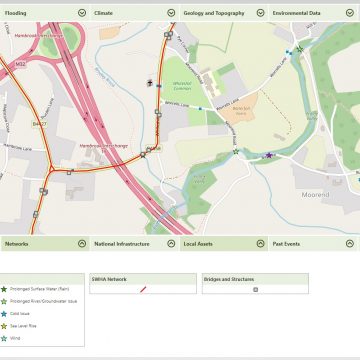Select the purple star marker on the river
Viewport: 360px width, 360px height.
tap(269, 155)
